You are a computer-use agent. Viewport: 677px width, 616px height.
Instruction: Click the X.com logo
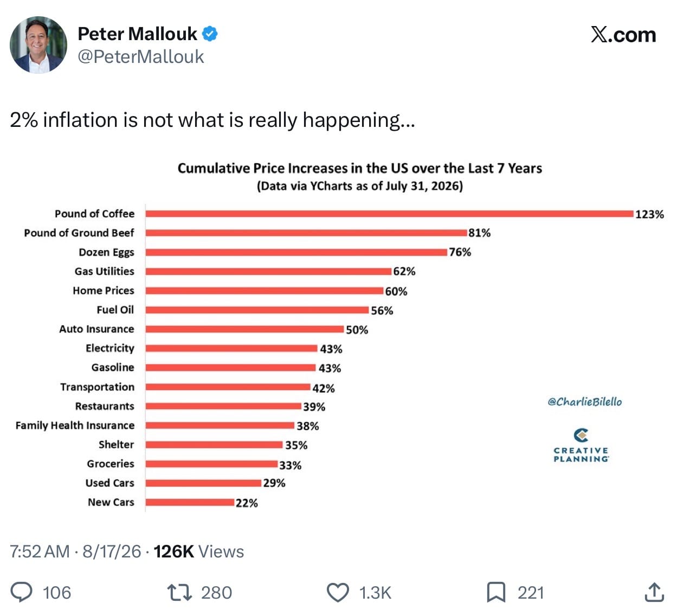pyautogui.click(x=623, y=35)
